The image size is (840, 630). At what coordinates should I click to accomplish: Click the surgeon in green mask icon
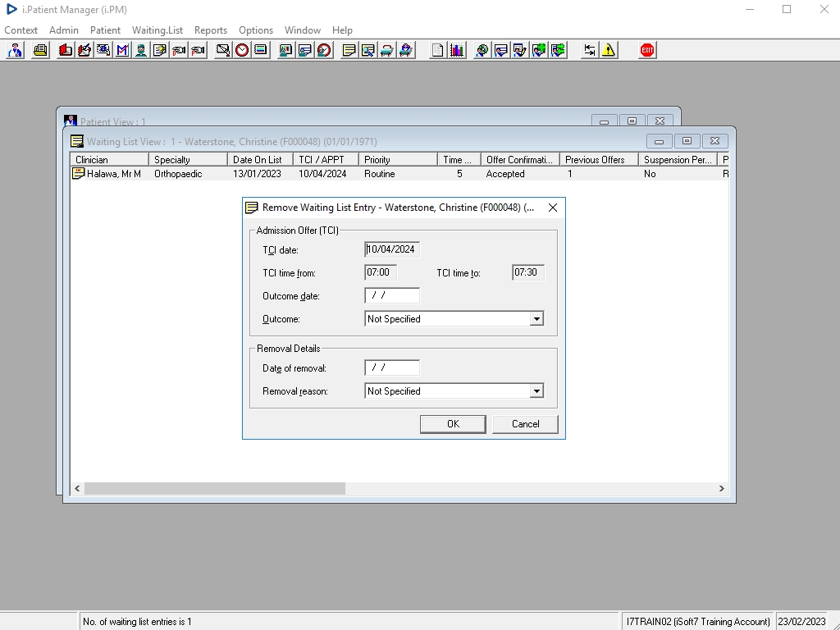pos(141,50)
